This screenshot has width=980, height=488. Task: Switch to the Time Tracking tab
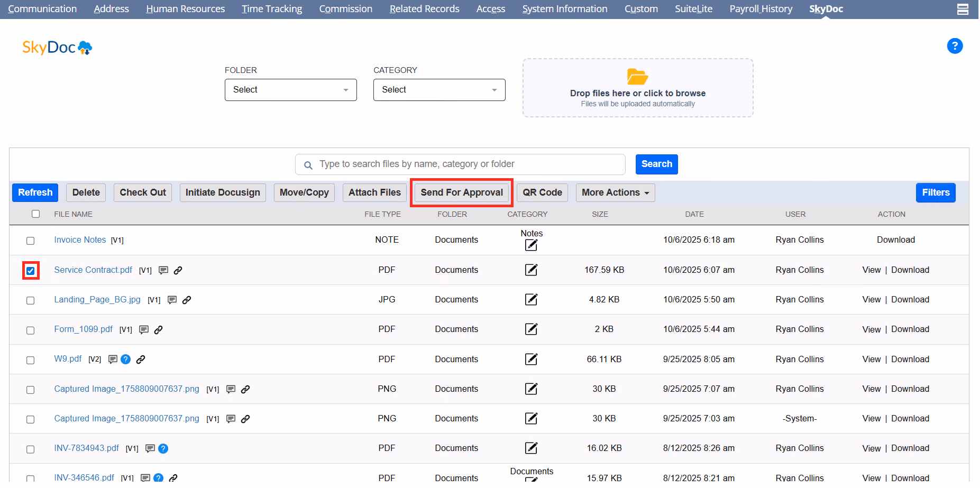(x=272, y=9)
